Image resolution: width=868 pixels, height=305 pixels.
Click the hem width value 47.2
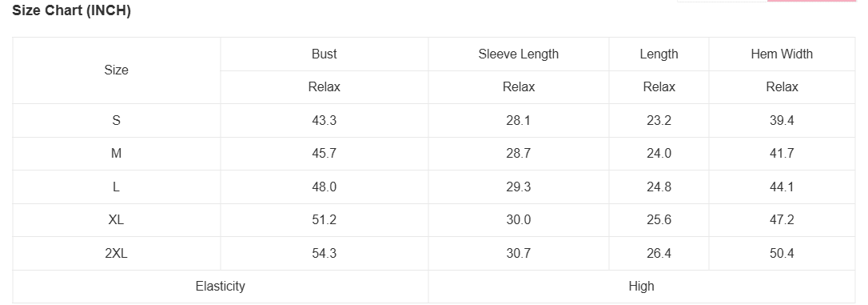782,220
